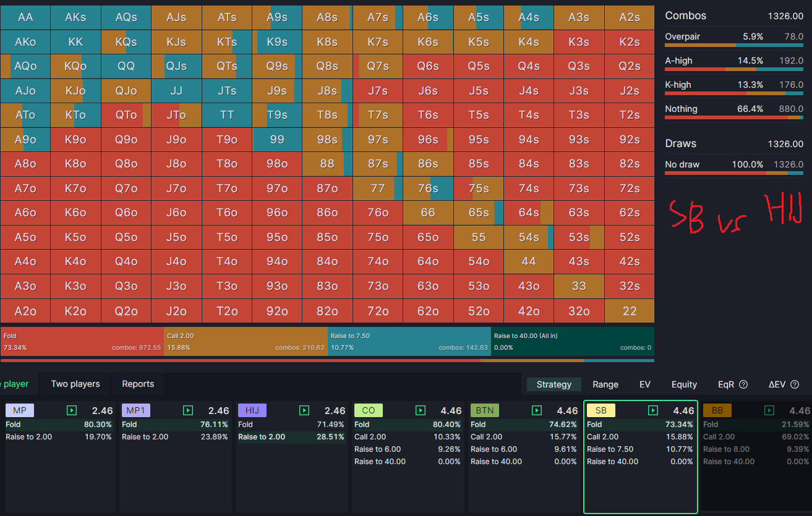Switch view to Range

[605, 384]
